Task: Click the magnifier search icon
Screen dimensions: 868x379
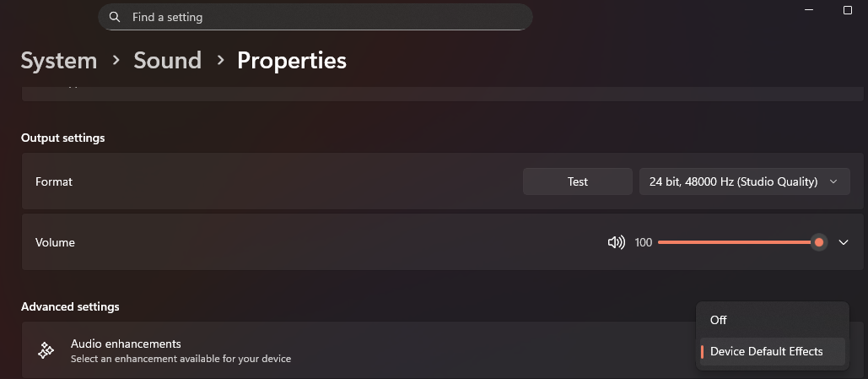Action: [x=115, y=17]
